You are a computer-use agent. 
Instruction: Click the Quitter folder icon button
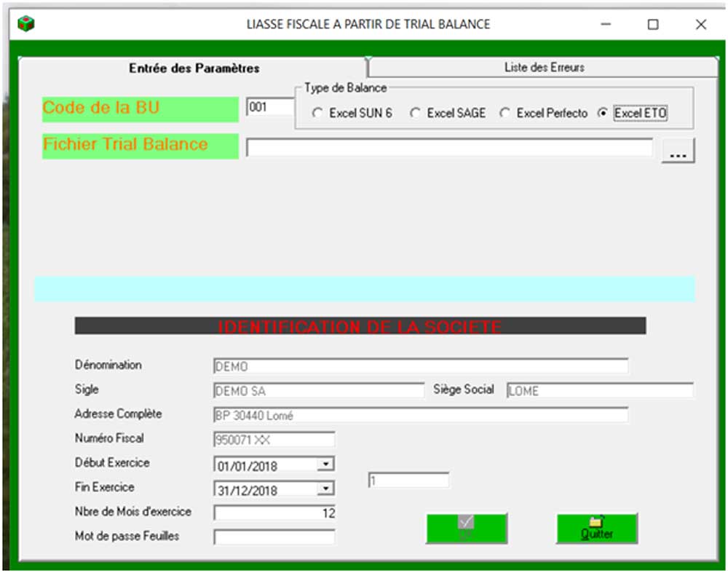(596, 528)
